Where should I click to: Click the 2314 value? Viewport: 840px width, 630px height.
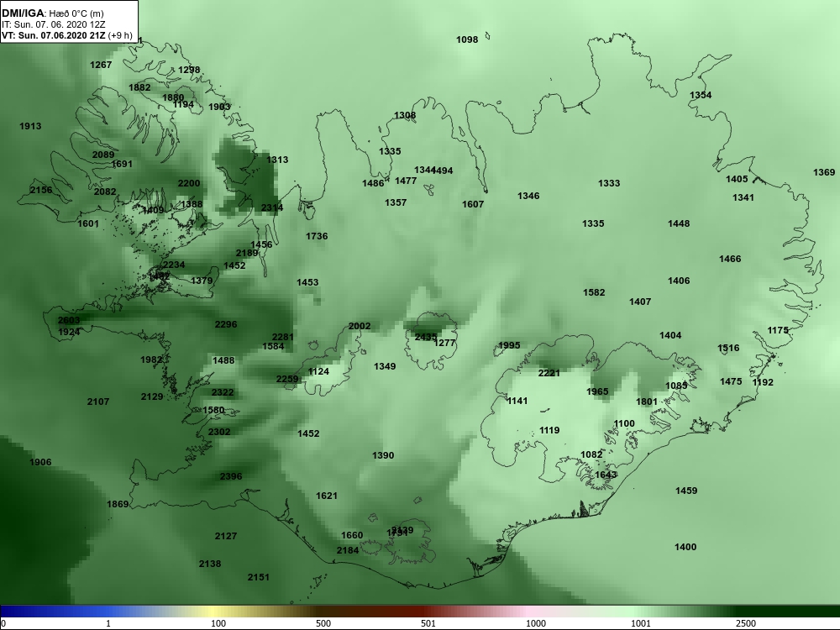click(272, 207)
